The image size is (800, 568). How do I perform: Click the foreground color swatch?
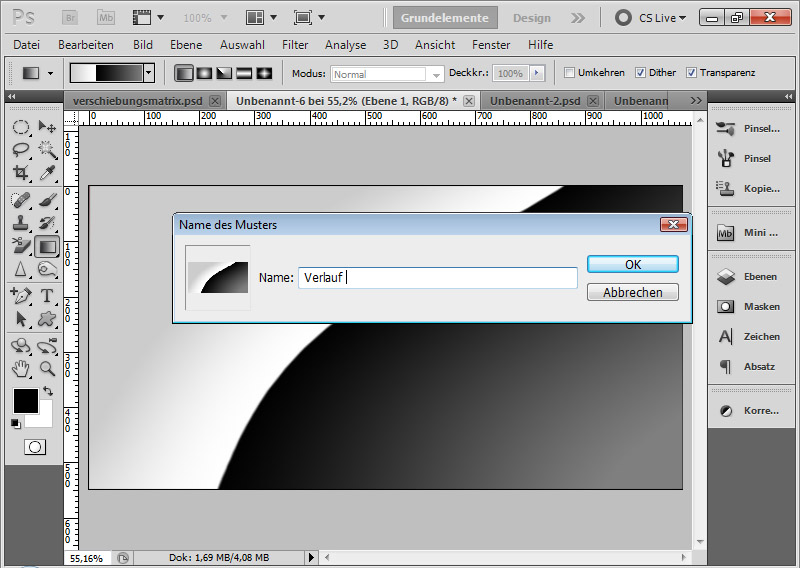25,401
